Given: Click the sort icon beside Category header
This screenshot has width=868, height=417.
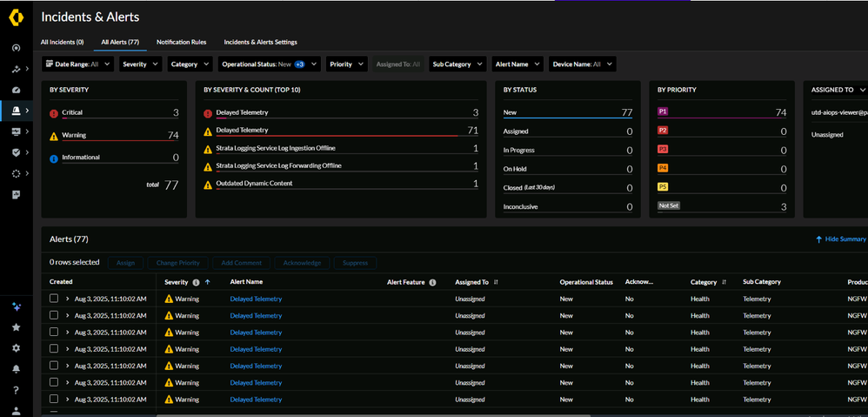Looking at the screenshot, I should coord(724,282).
